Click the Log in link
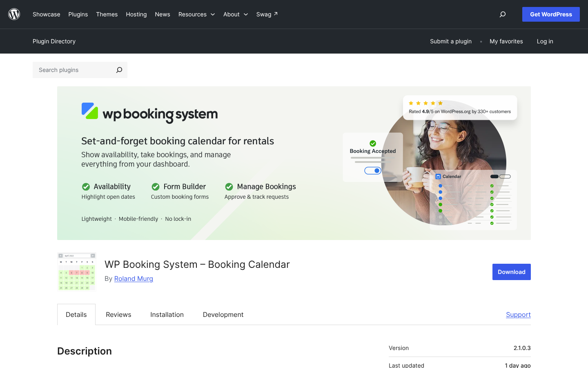588x368 pixels. pos(545,41)
